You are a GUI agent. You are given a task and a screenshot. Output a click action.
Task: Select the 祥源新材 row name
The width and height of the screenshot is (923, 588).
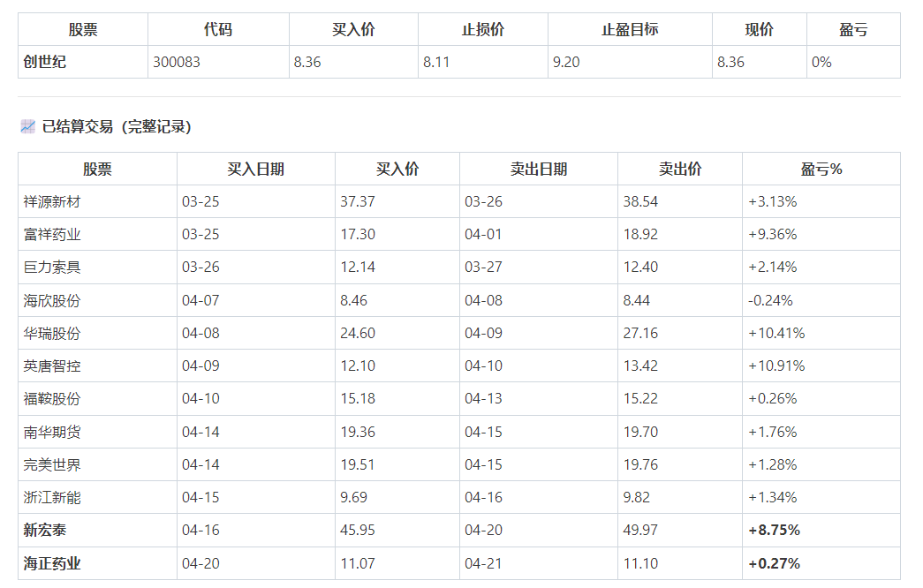pyautogui.click(x=52, y=202)
